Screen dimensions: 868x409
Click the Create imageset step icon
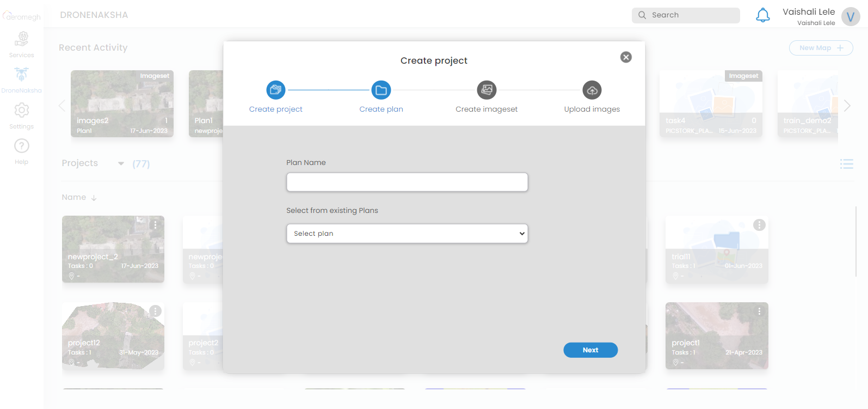[487, 90]
